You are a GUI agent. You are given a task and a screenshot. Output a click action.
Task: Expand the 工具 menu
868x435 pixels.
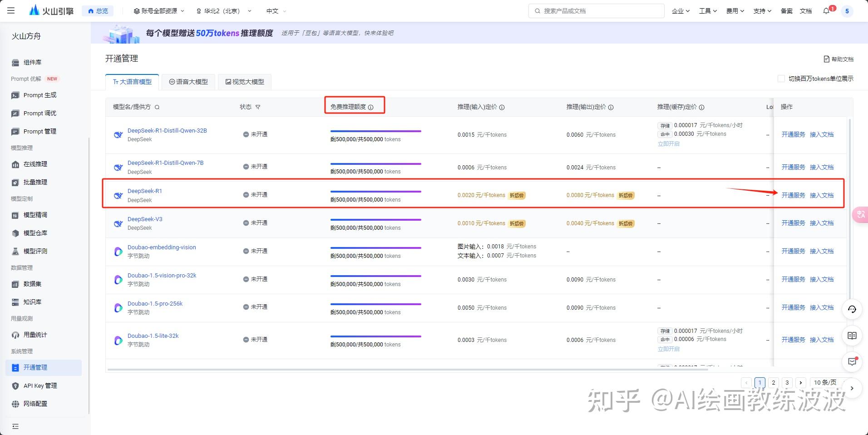pyautogui.click(x=708, y=11)
